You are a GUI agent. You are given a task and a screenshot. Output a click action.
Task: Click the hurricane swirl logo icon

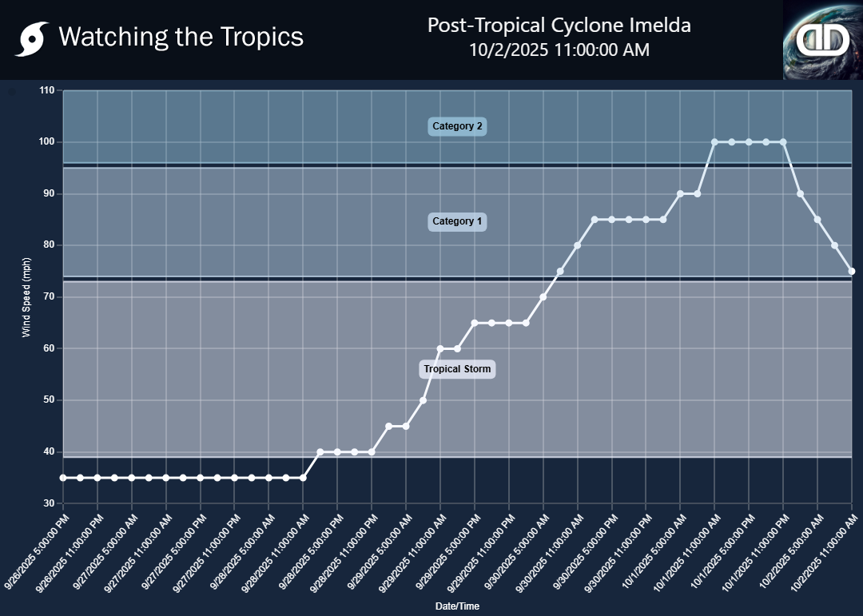[30, 39]
